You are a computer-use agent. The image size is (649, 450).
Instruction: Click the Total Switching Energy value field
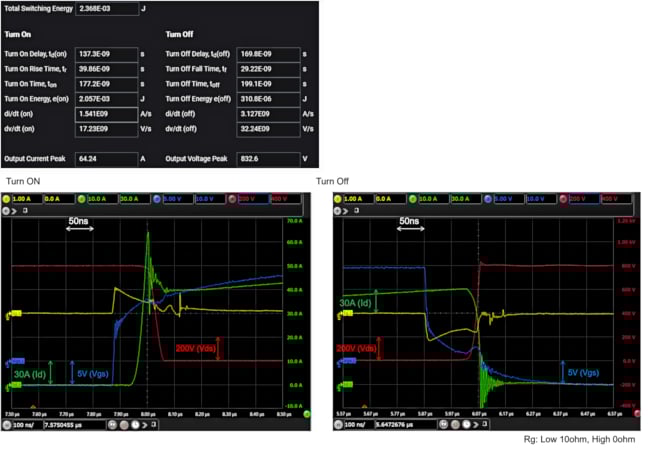tap(107, 9)
